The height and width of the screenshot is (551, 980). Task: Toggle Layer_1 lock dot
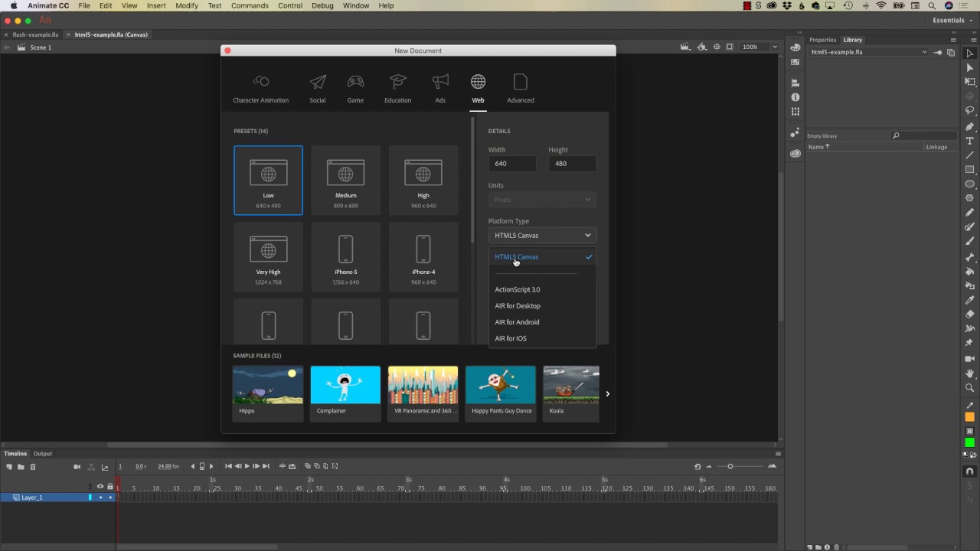coord(110,497)
